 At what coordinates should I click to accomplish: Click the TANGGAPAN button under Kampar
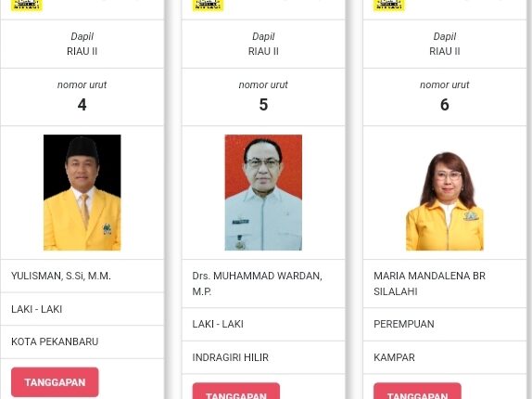point(417,392)
